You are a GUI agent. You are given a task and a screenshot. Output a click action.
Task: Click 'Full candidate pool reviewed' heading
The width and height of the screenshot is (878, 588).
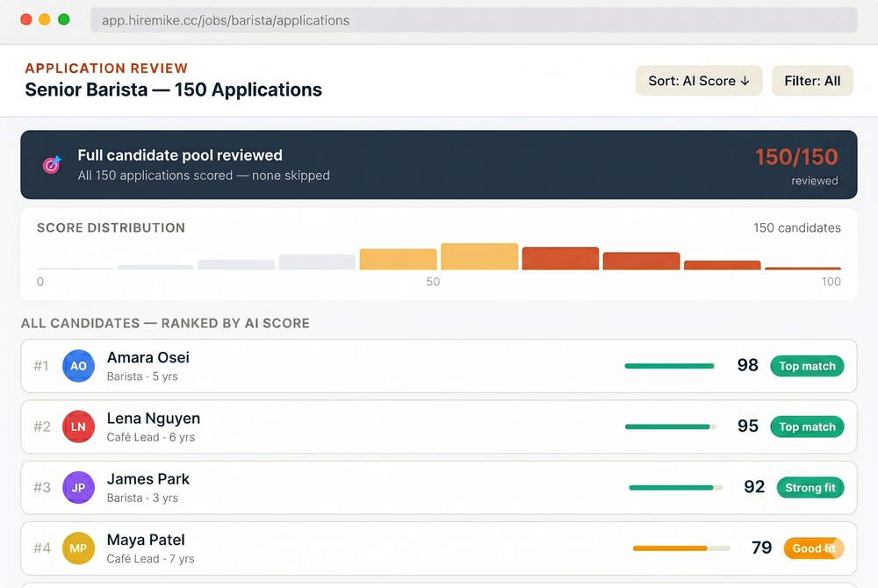[x=180, y=155]
